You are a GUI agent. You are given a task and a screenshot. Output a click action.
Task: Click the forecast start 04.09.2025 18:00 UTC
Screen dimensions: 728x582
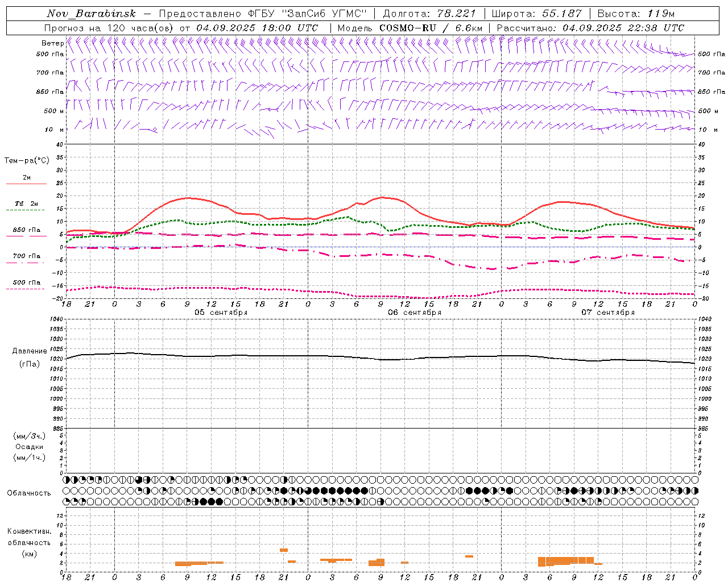(x=257, y=28)
